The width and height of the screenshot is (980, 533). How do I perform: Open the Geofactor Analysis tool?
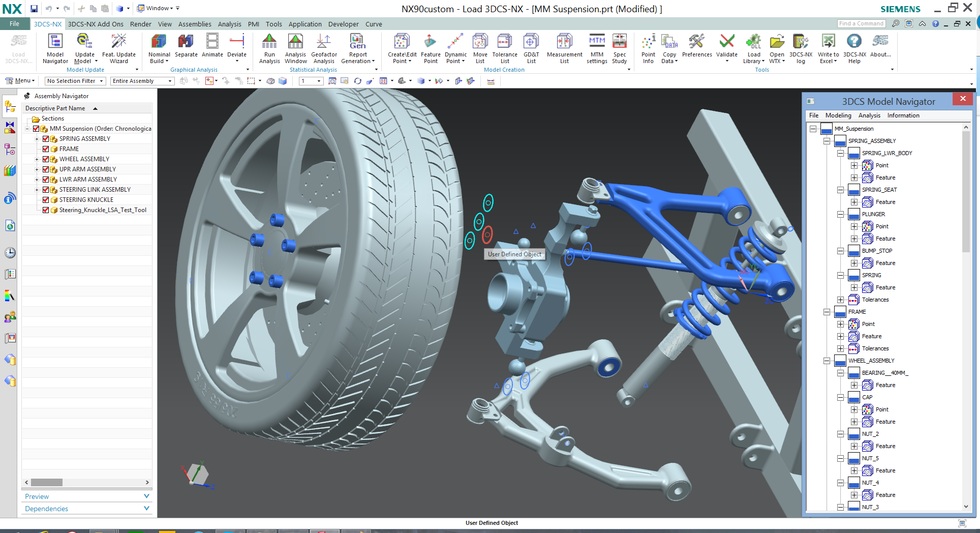pyautogui.click(x=324, y=48)
